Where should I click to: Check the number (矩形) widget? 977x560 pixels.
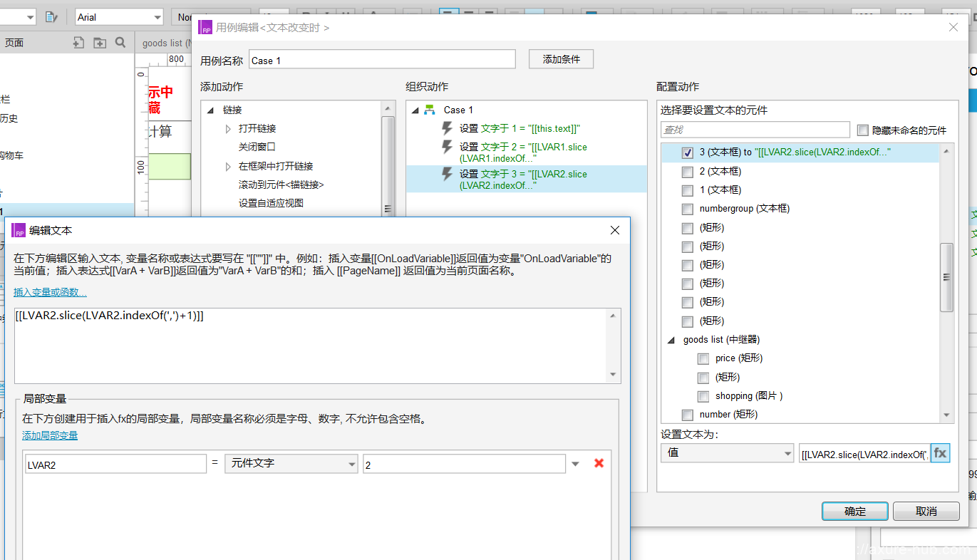688,415
